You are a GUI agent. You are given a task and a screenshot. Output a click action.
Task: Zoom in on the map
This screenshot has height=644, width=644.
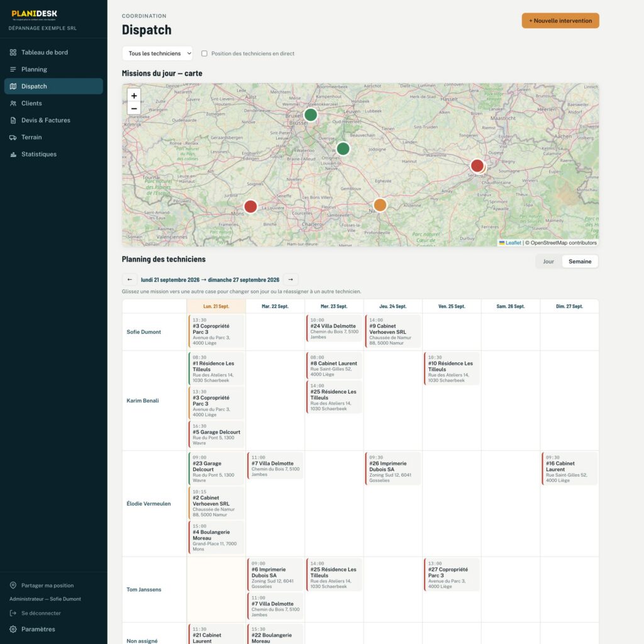coord(134,96)
